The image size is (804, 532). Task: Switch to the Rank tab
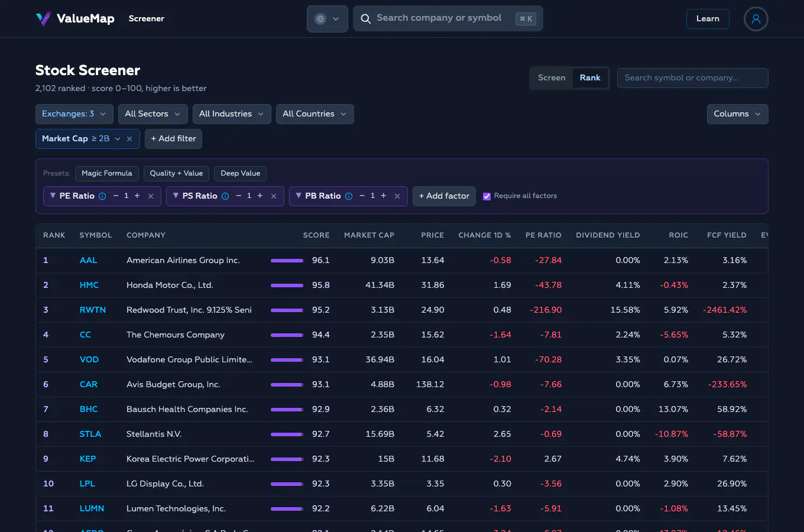tap(590, 78)
